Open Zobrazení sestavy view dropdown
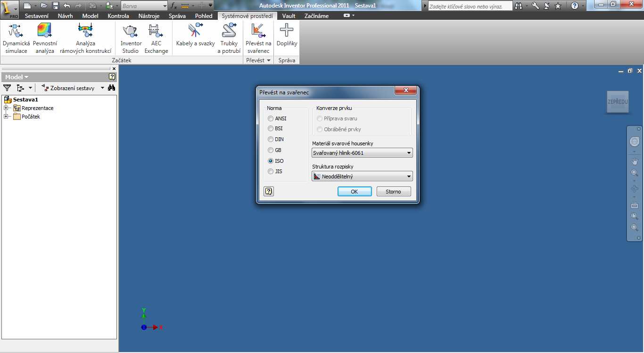Image resolution: width=644 pixels, height=353 pixels. [73, 88]
